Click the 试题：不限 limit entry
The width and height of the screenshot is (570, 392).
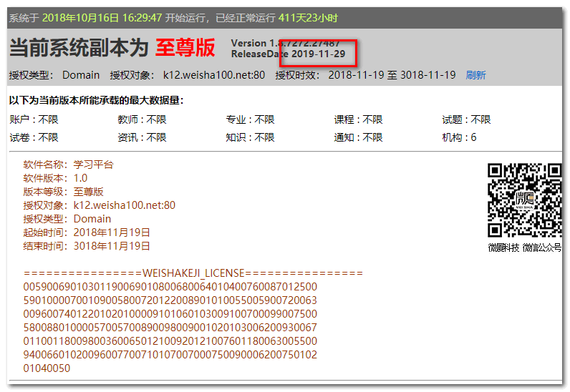pos(466,119)
